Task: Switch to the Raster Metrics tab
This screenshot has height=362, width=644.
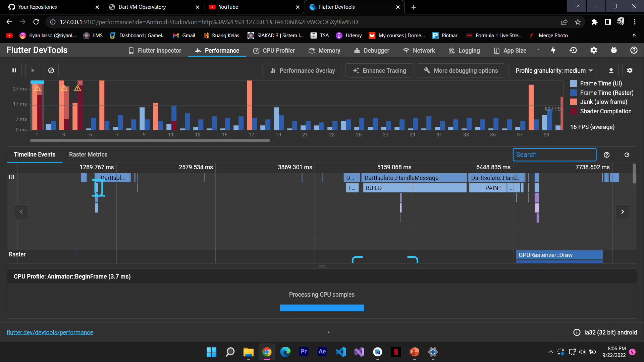Action: (88, 155)
